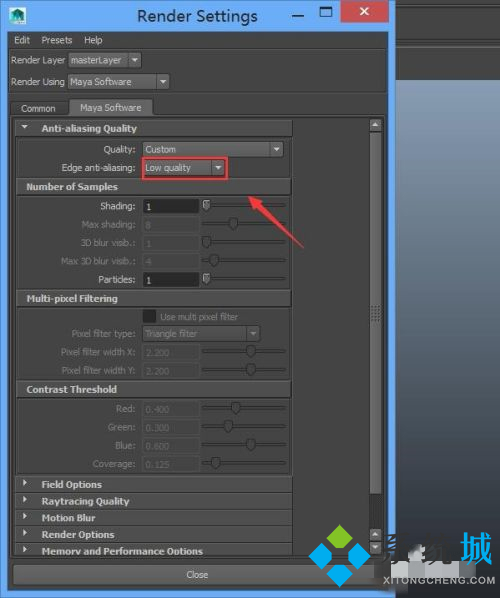Open the Render Layer masterLayer dropdown

[105, 60]
